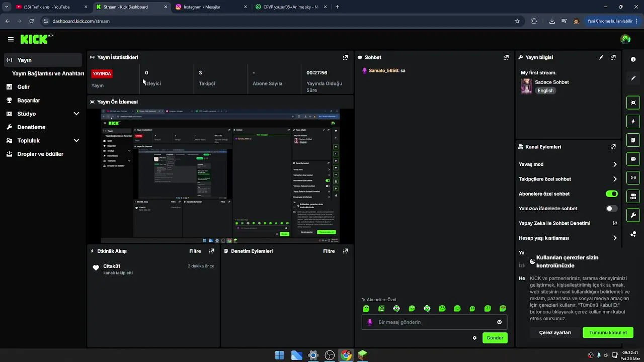Click username Samato_5658 in chat

point(383,70)
